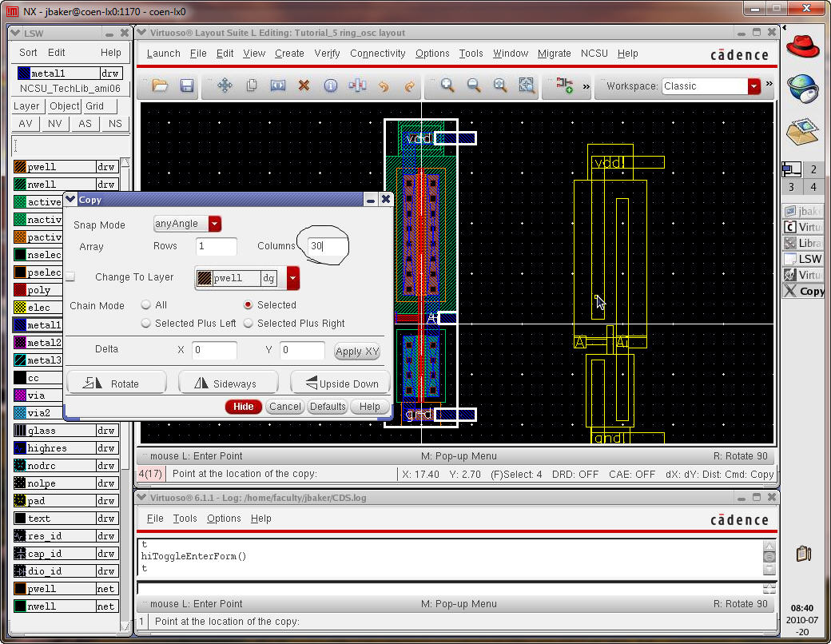Expand the pwell layer dropdown in Copy dialog
The height and width of the screenshot is (644, 831).
pos(293,278)
